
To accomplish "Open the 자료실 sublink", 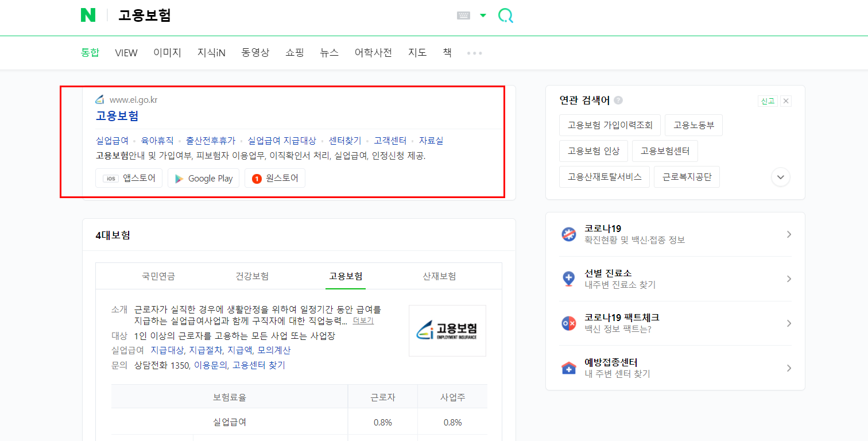I will click(x=431, y=141).
